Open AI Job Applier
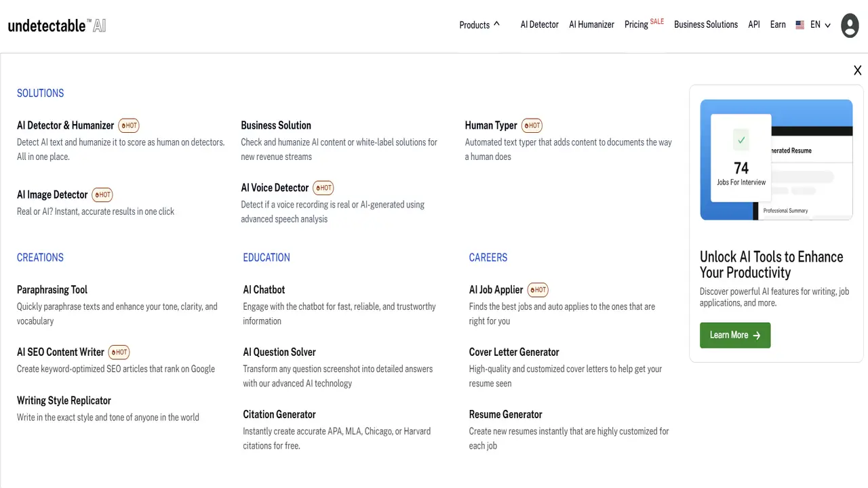Screen dimensions: 868x488 point(496,289)
